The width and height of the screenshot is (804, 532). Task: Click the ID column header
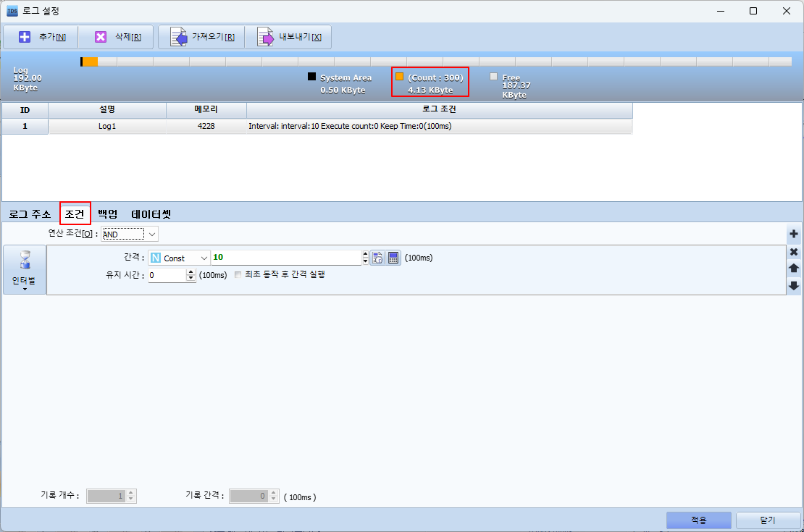tap(25, 110)
